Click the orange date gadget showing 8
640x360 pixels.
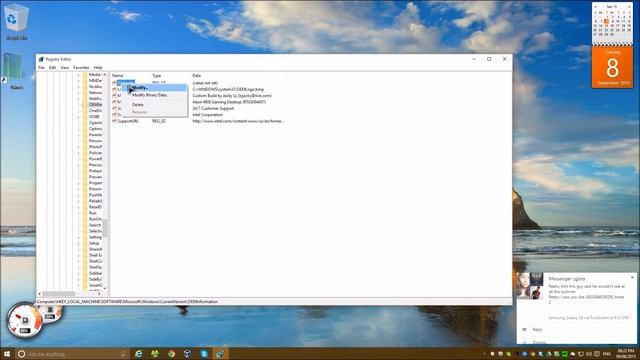[613, 67]
